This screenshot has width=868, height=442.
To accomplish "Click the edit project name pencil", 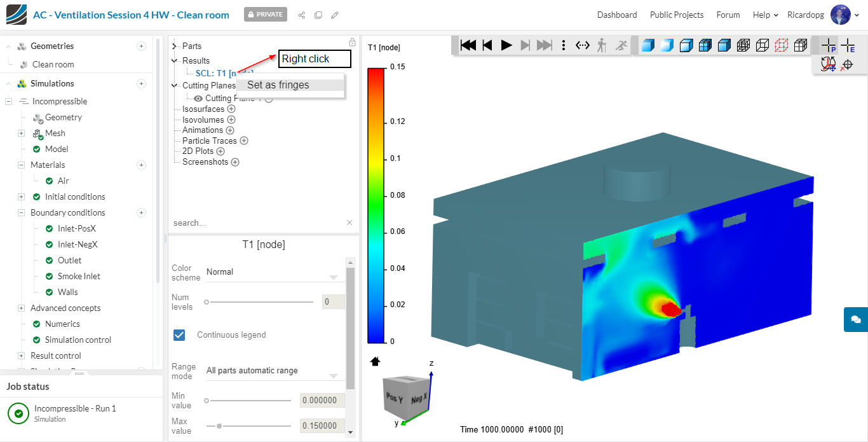I will [335, 15].
